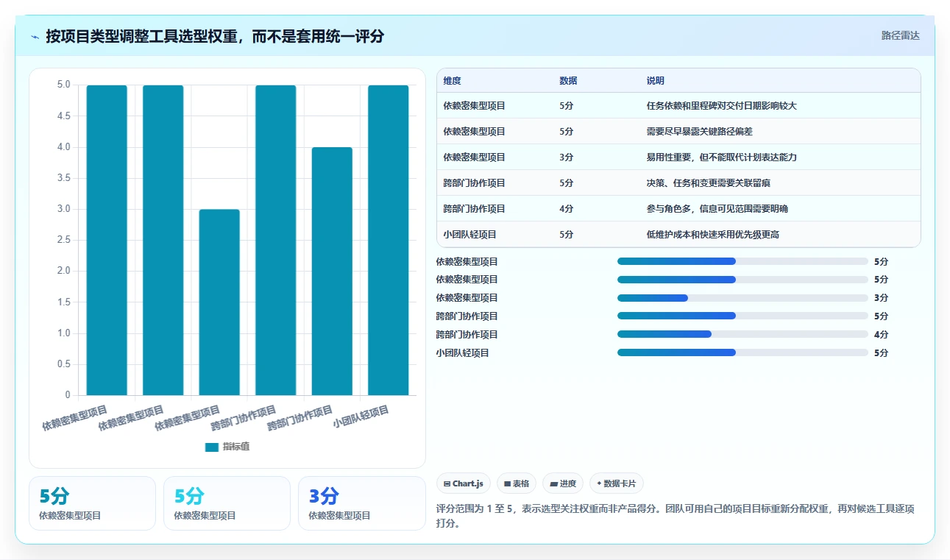
Task: Click the footnote starting with 评分范围为 1 至 5
Action: pyautogui.click(x=676, y=517)
